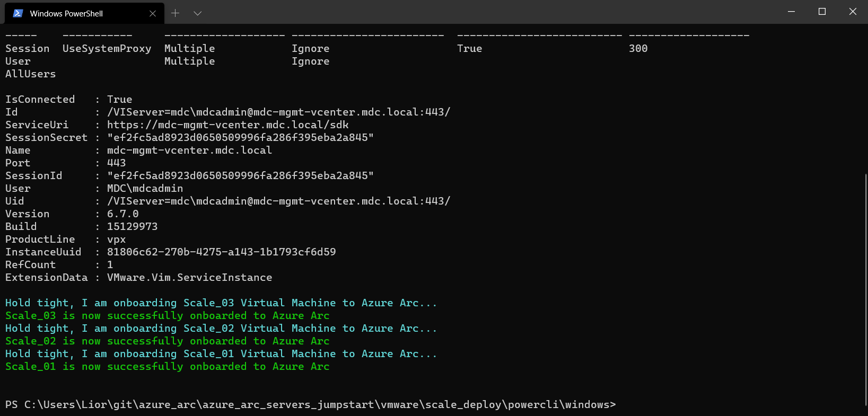This screenshot has height=416, width=868.
Task: Click the Version value 6.7.0
Action: [x=123, y=214]
